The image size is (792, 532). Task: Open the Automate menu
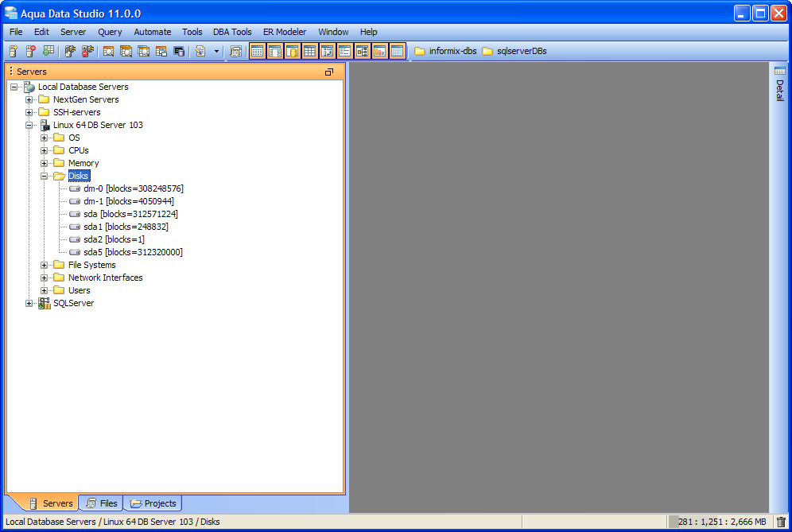click(x=153, y=32)
